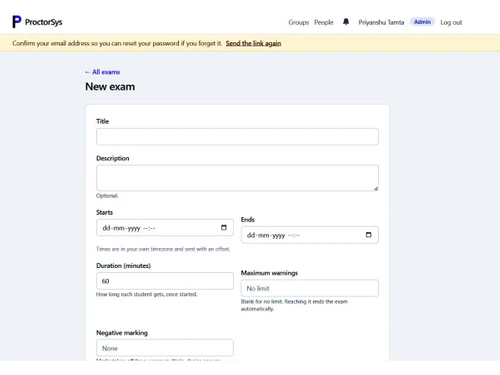The width and height of the screenshot is (500, 375).
Task: Open the Starts calendar picker icon
Action: 224,228
